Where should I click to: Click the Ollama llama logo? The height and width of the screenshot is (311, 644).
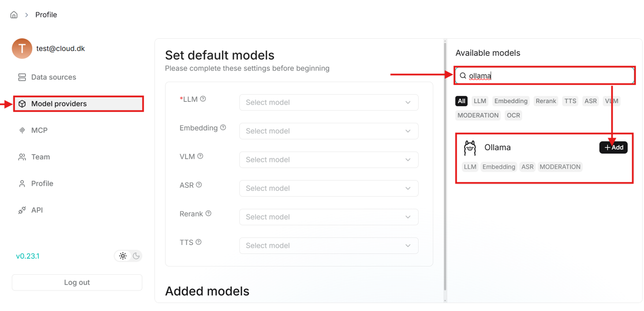point(470,148)
